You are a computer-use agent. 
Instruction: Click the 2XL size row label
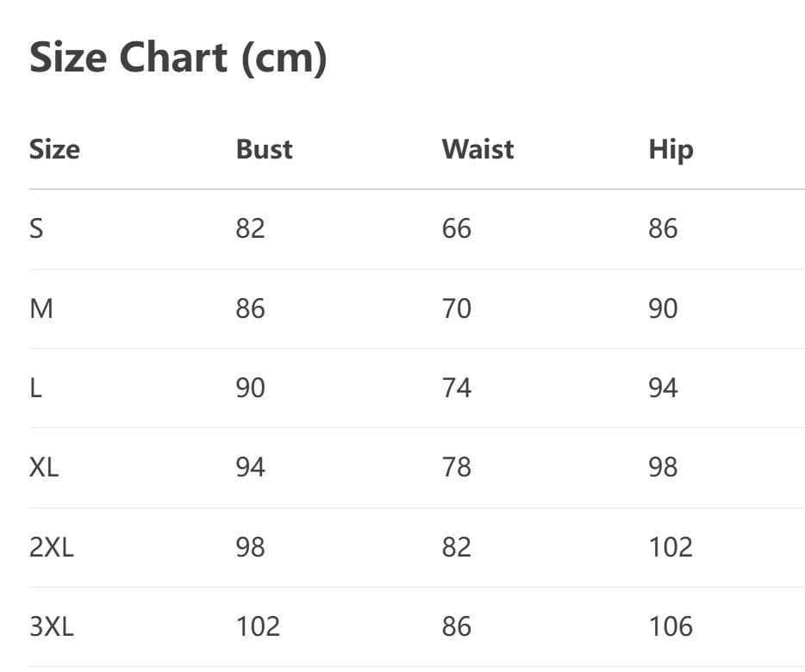[52, 547]
